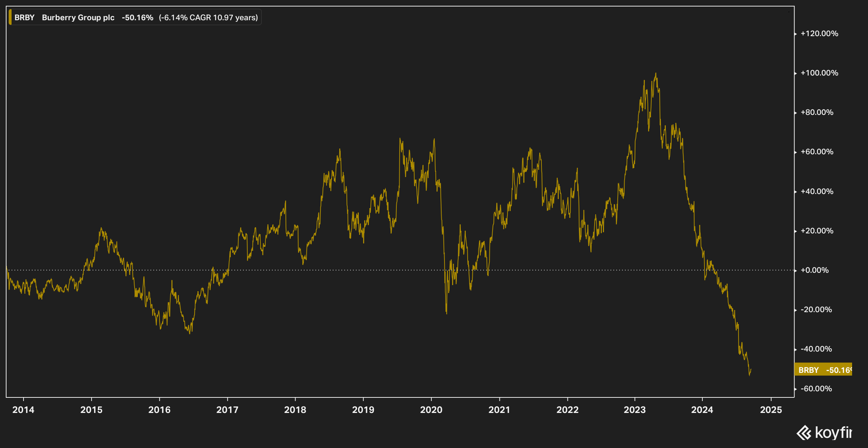This screenshot has width=868, height=448.
Task: Click the BRBY ticker in the legend
Action: 25,18
